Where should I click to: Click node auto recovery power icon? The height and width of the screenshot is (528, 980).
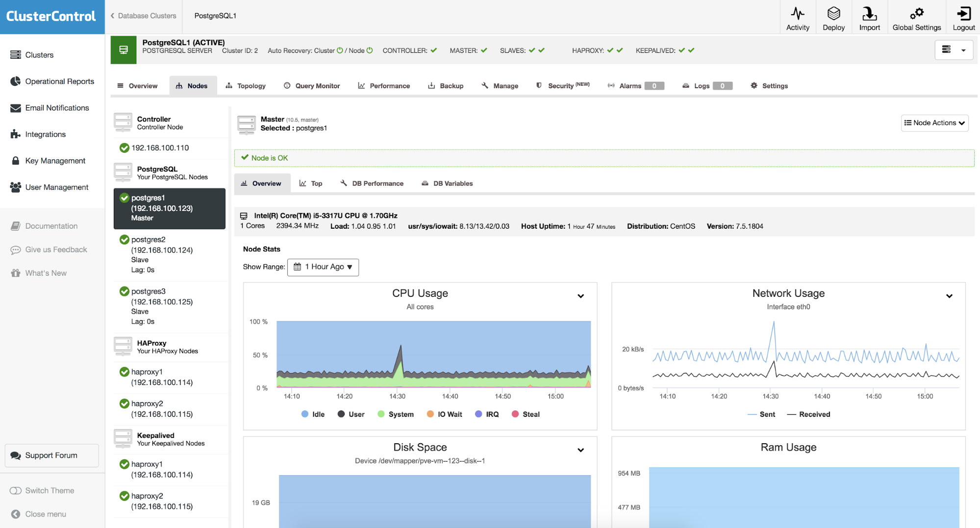(370, 50)
